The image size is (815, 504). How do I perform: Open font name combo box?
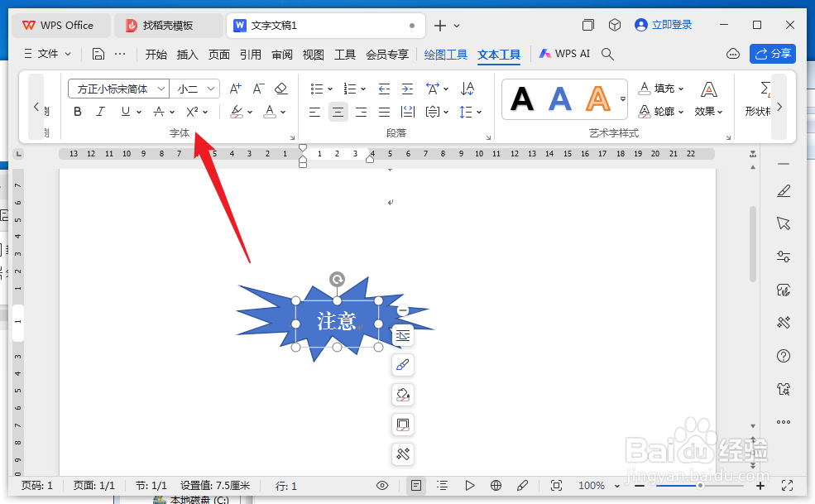(118, 89)
